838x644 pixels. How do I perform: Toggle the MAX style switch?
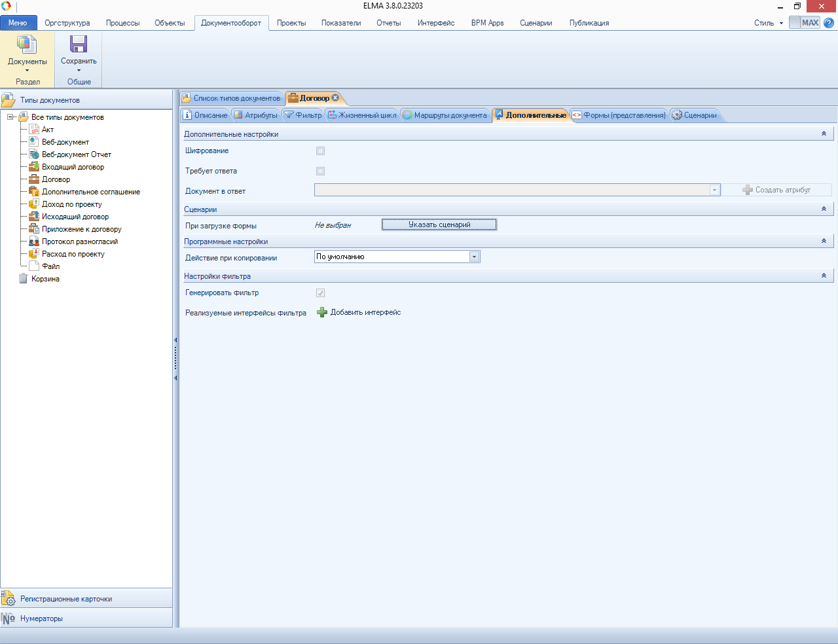click(804, 23)
